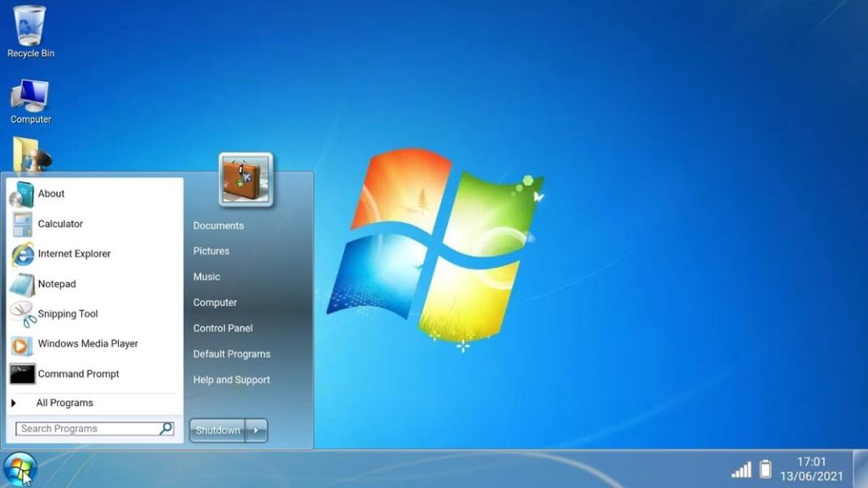868x488 pixels.
Task: Expand the All Programs list
Action: click(64, 403)
